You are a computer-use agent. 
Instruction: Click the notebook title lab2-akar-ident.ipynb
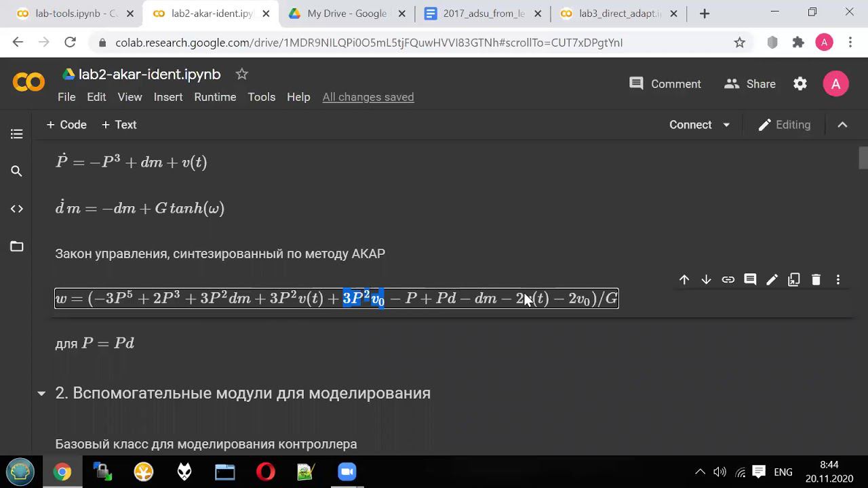click(150, 74)
